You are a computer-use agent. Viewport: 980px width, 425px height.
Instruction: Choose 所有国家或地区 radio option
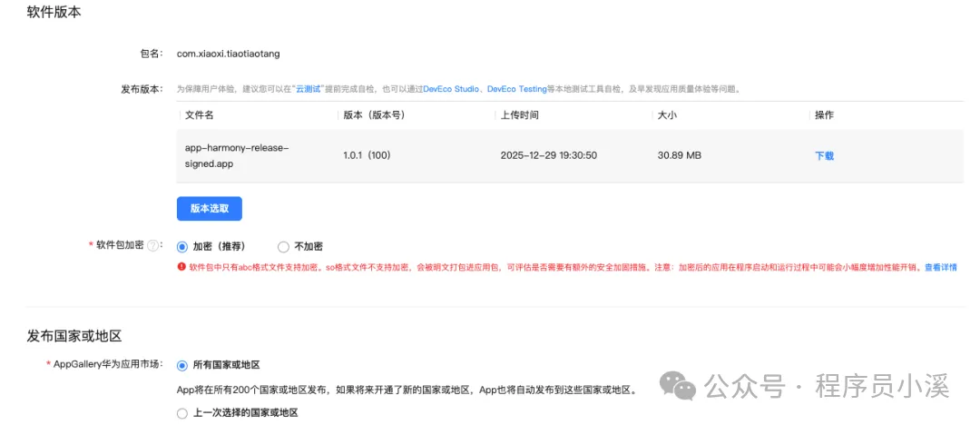coord(182,365)
